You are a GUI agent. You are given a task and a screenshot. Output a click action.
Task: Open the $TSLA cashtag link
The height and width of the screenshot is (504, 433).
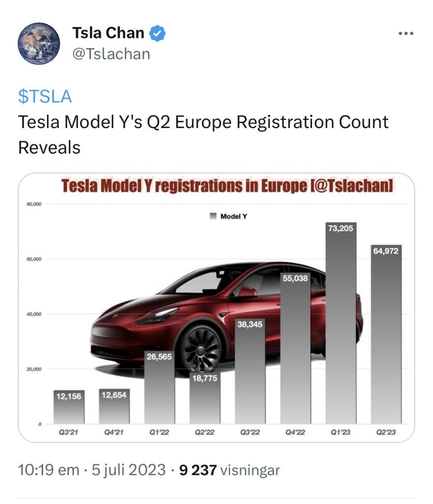45,96
